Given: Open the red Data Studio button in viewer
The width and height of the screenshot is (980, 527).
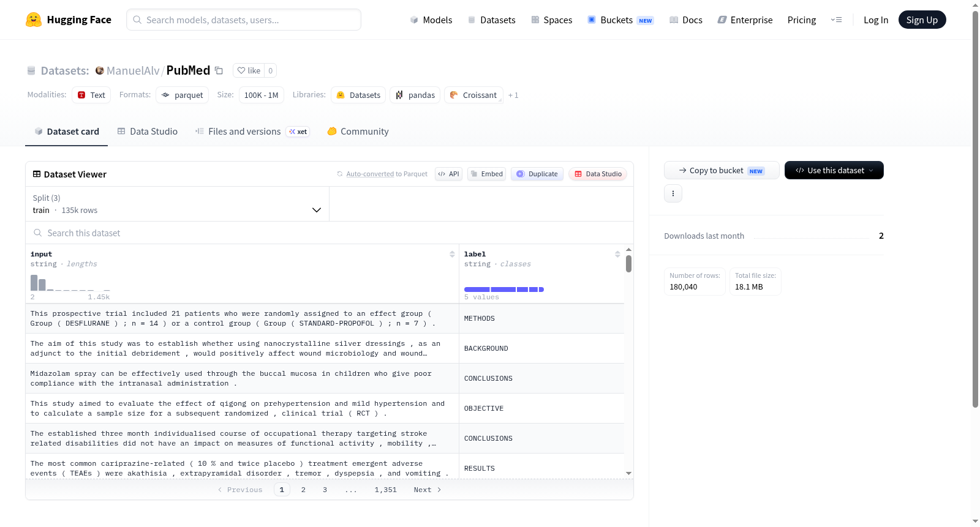Looking at the screenshot, I should click(x=598, y=174).
